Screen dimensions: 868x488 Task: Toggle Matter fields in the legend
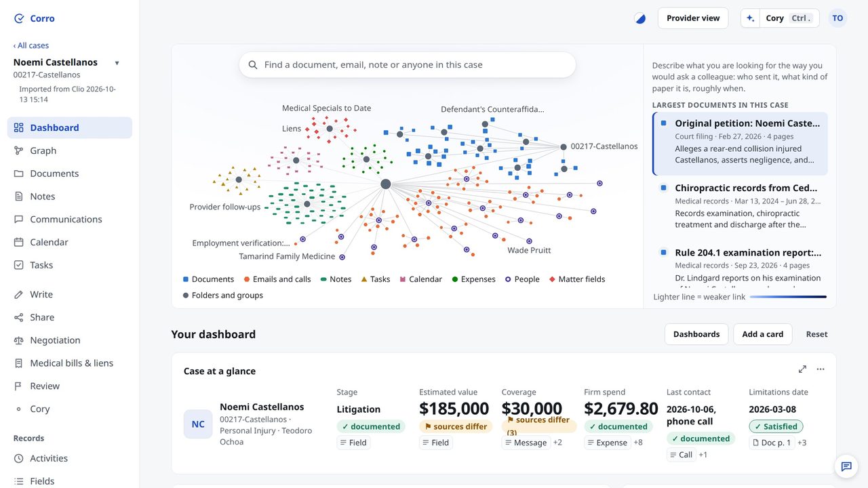pyautogui.click(x=577, y=279)
